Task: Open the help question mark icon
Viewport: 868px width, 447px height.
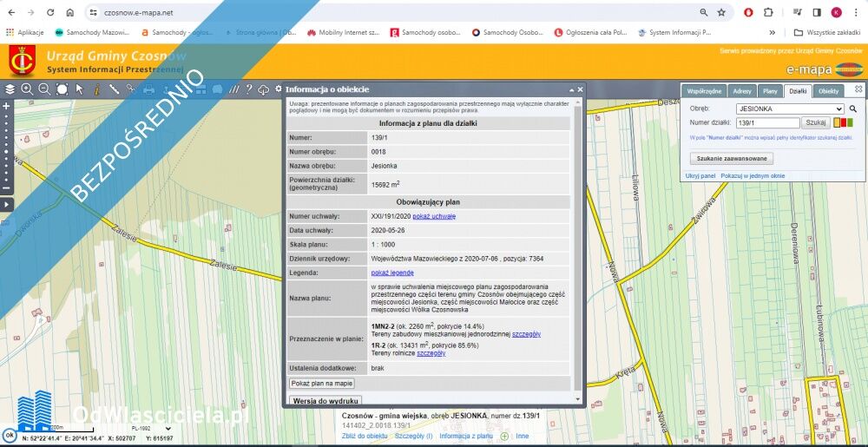Action: [x=248, y=89]
